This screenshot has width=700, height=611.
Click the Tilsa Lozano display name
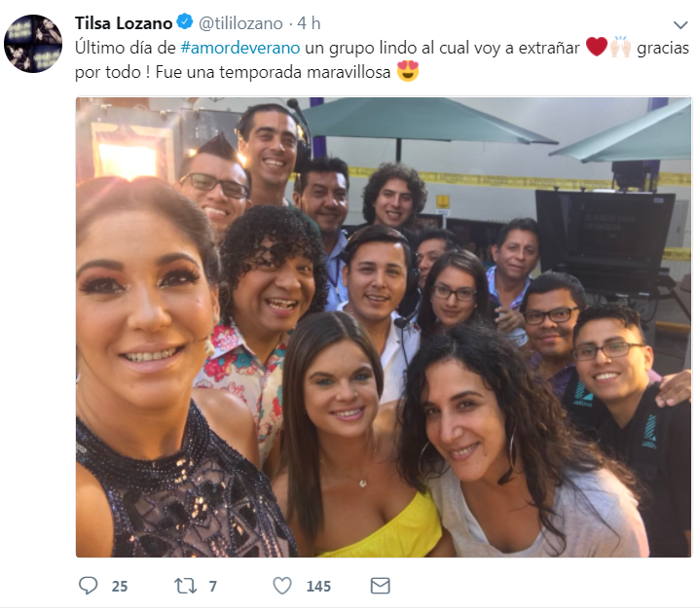coord(124,23)
